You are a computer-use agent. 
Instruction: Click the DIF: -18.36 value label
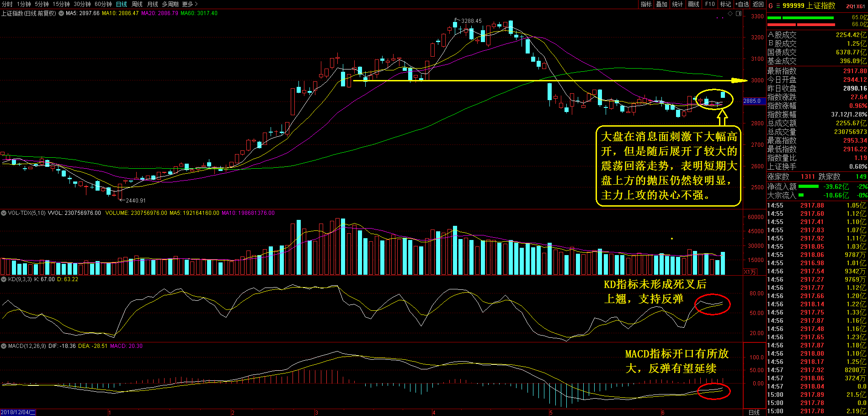(62, 346)
